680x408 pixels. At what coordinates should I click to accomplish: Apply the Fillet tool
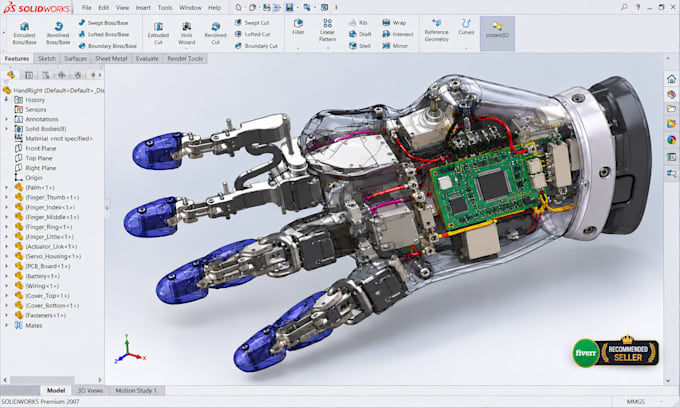pos(298,27)
